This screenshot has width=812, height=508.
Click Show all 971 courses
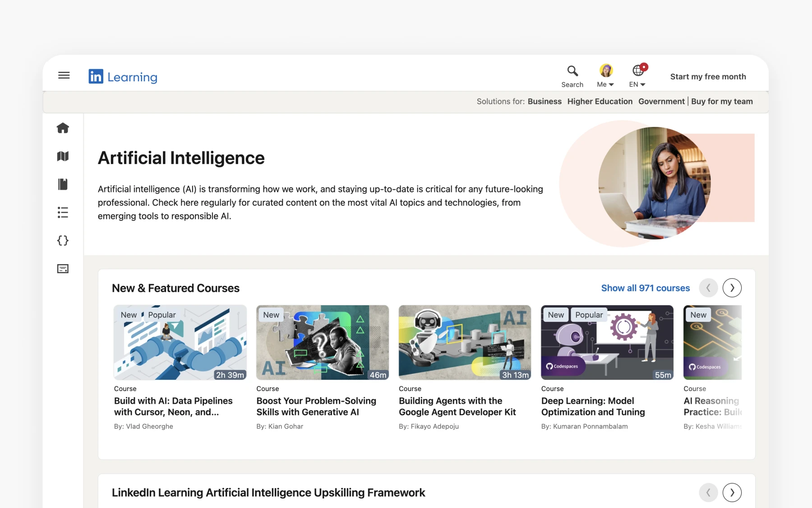(646, 288)
